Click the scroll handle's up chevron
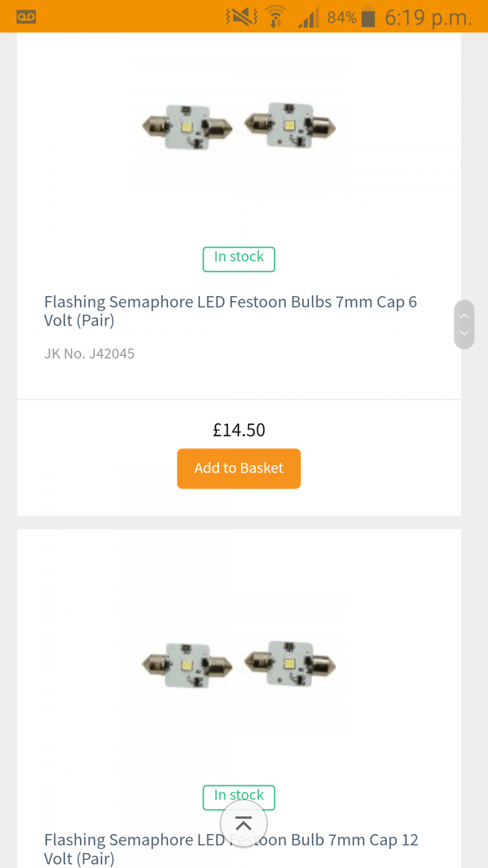488x868 pixels. pos(464,315)
